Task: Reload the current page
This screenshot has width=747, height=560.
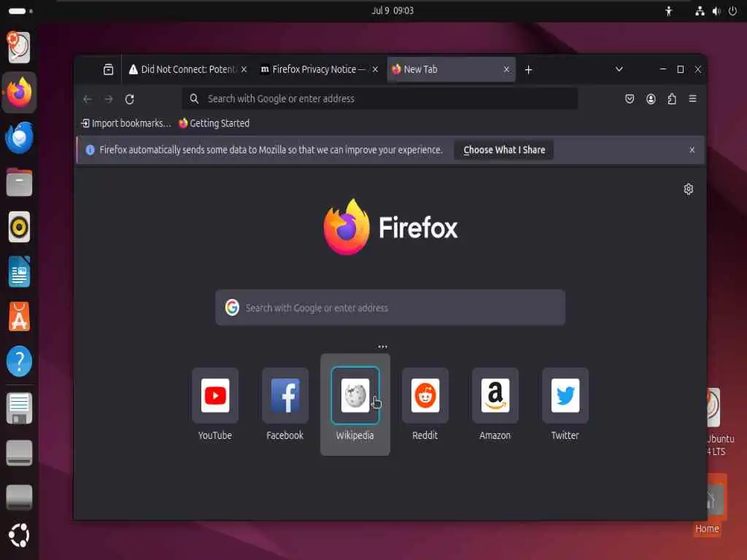Action: 130,99
